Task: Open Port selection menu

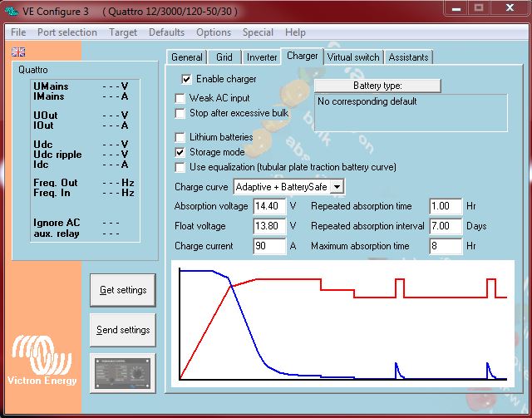Action: (x=67, y=32)
